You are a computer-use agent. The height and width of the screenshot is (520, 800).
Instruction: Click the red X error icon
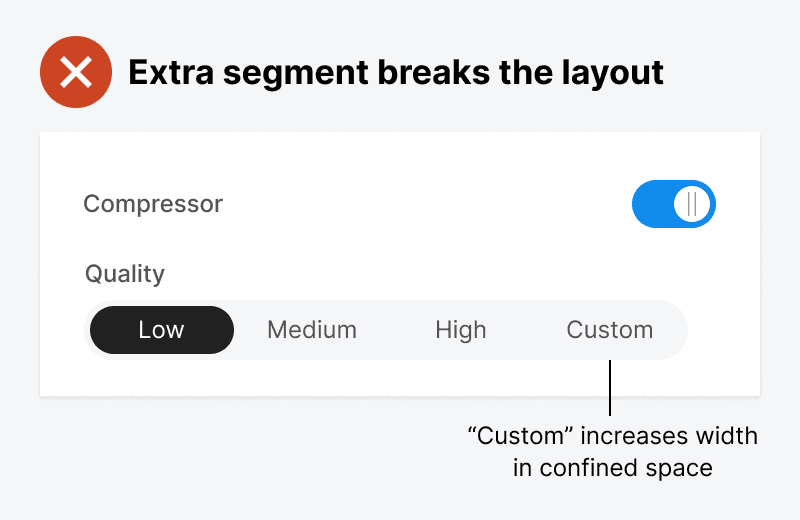point(74,73)
